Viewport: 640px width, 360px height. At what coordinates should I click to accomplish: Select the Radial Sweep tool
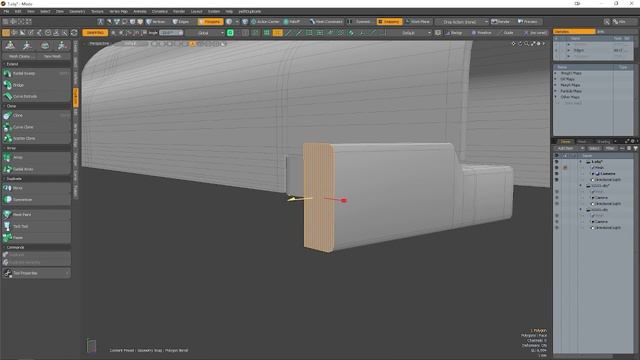36,73
